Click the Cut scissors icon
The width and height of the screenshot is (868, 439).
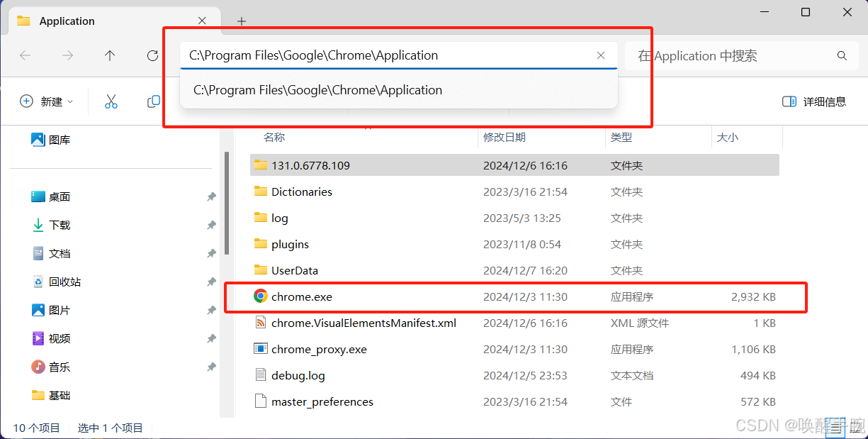point(111,101)
